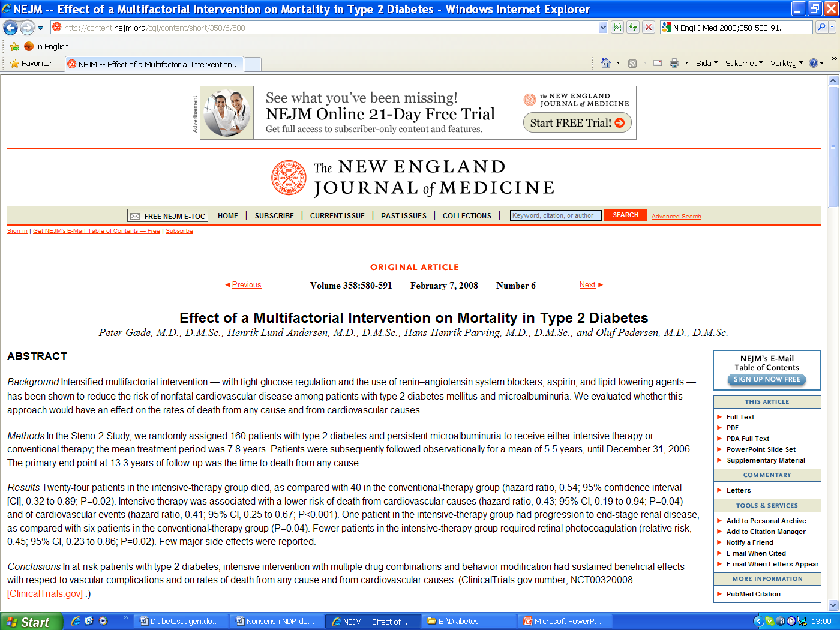
Task: Switch to Microsoft PowerPoint taskbar window
Action: coord(565,622)
